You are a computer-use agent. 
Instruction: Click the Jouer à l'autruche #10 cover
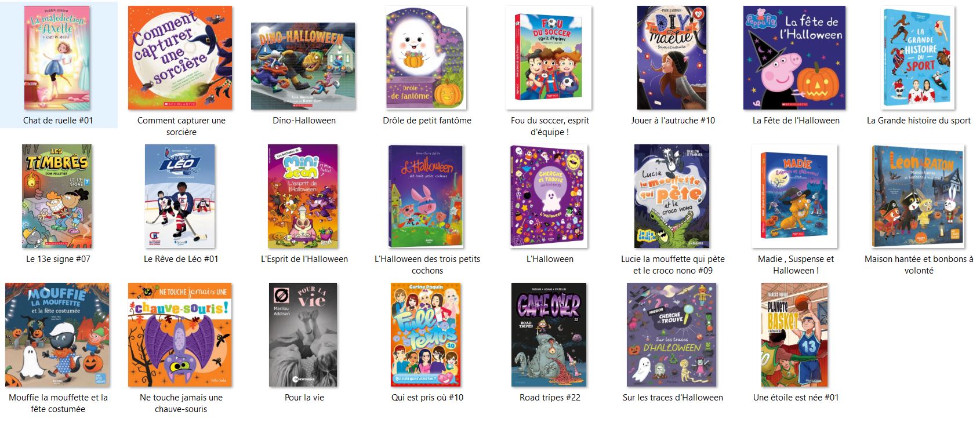[672, 57]
